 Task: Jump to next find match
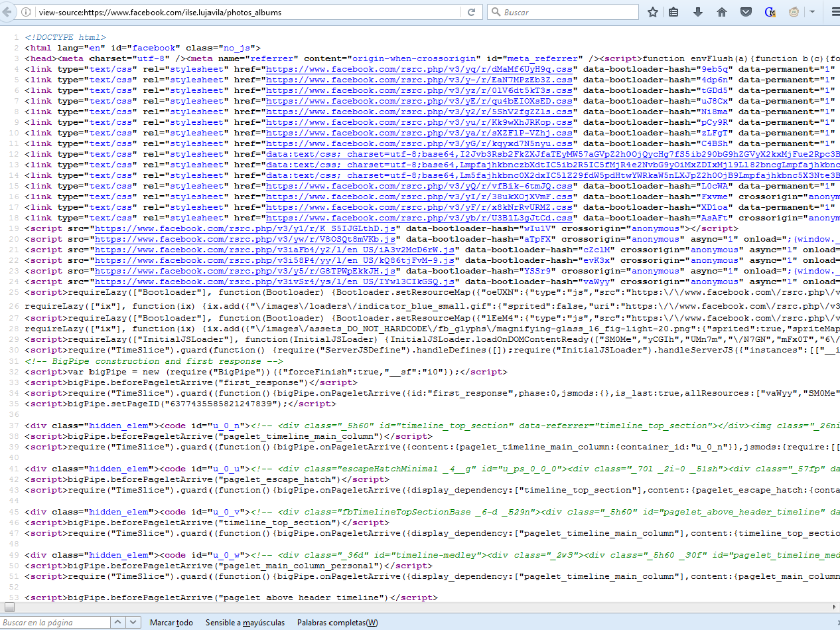point(133,623)
